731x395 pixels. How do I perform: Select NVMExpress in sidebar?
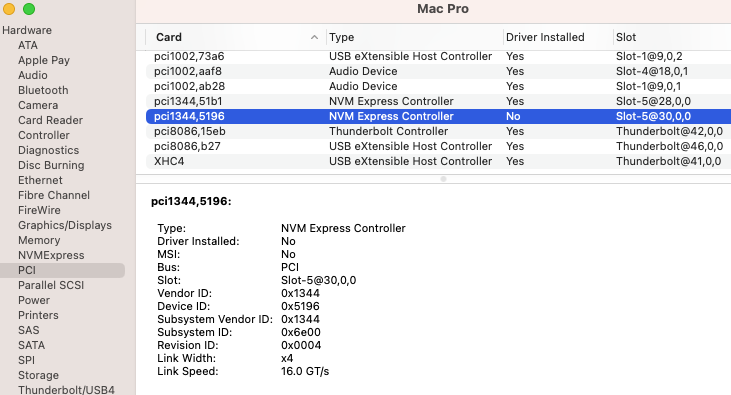51,255
